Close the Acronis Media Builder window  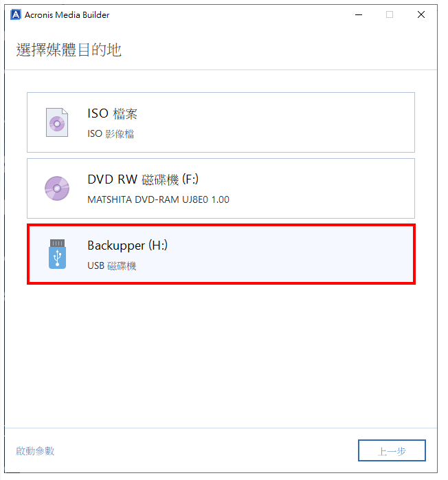(x=421, y=14)
